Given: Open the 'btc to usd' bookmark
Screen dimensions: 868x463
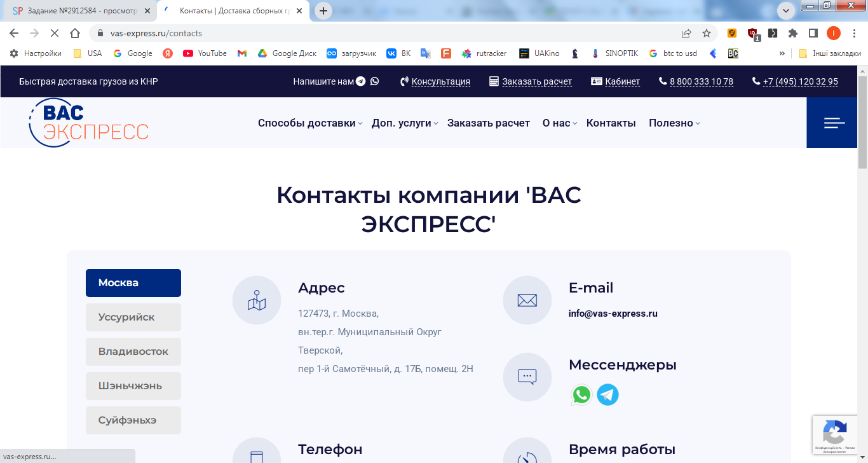Looking at the screenshot, I should [x=673, y=53].
